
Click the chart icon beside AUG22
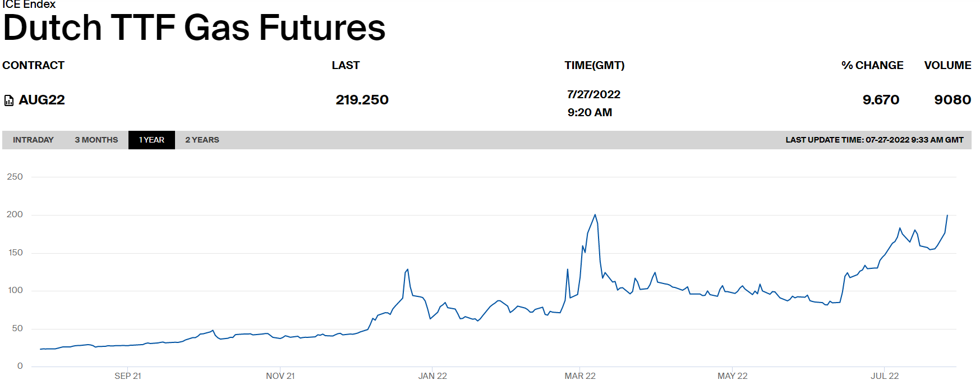point(9,100)
